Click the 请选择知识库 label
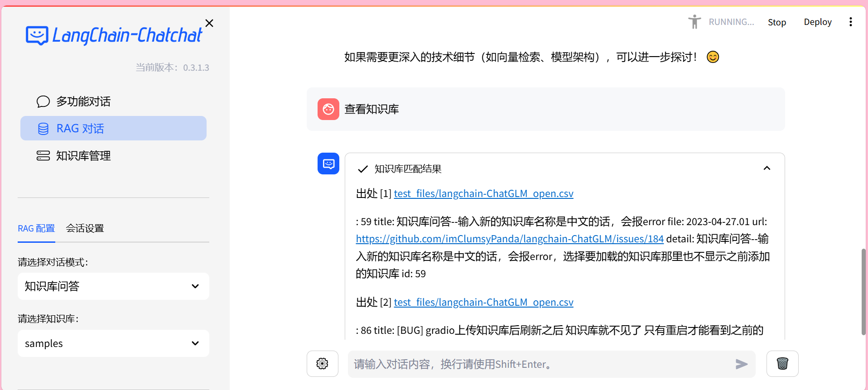Viewport: 868px width, 390px height. pyautogui.click(x=48, y=319)
